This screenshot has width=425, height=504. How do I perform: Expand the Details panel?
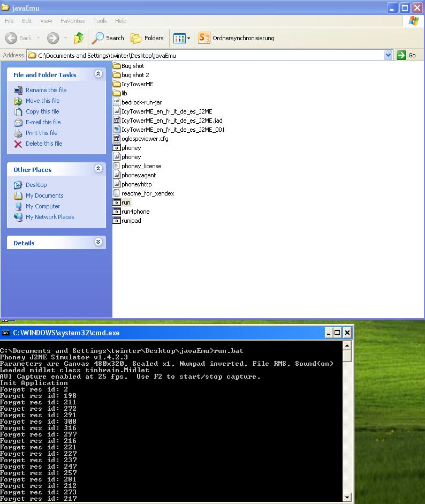(98, 242)
